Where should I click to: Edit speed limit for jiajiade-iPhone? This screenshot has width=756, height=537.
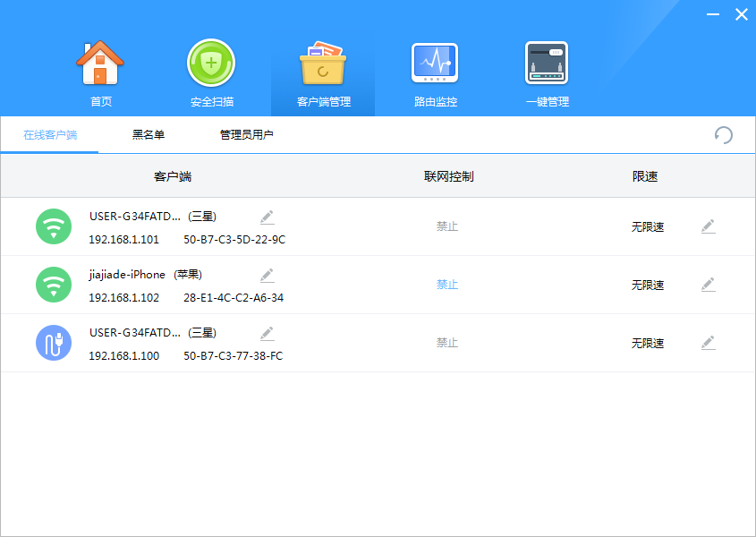(x=708, y=285)
